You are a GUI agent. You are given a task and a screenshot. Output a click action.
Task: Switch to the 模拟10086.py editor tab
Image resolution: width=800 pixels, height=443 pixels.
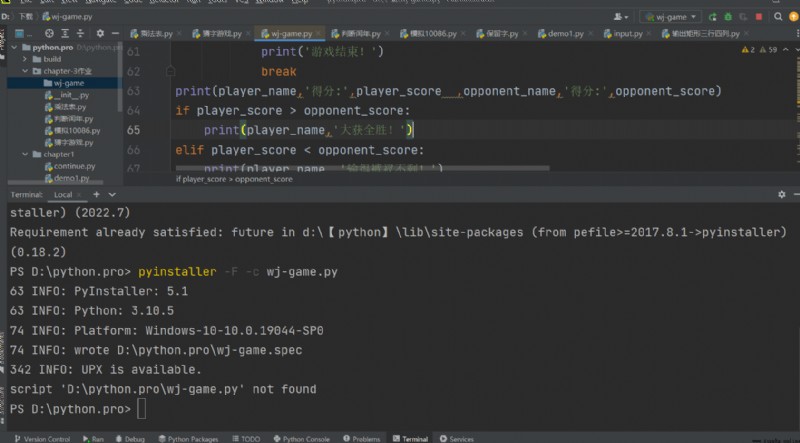[x=429, y=34]
